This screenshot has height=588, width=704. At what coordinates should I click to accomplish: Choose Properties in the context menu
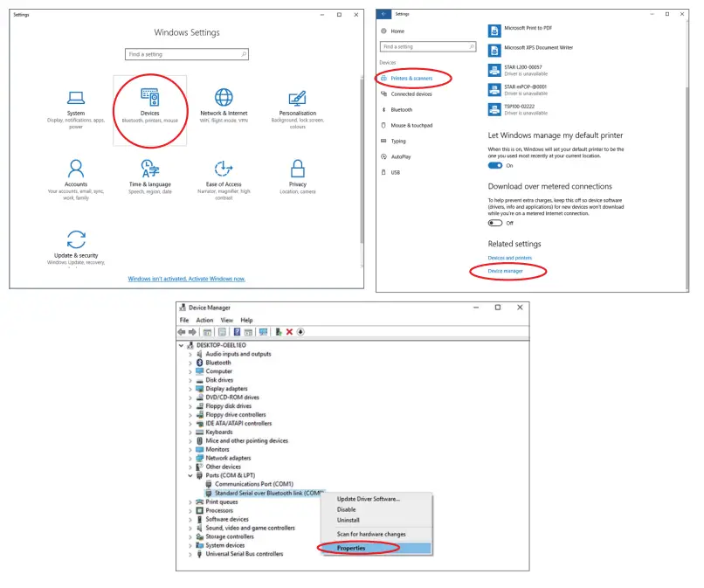pyautogui.click(x=376, y=548)
